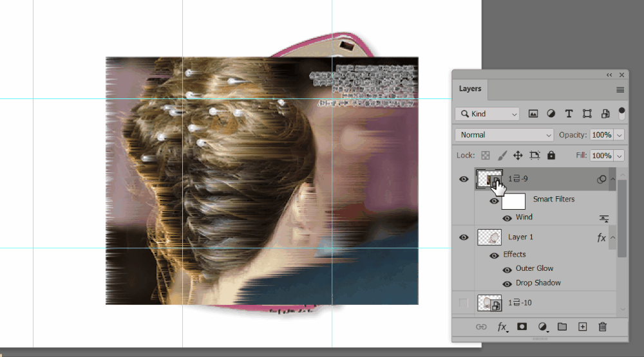Click fx indicator on Layer 1
Screen dimensions: 644x357
click(x=601, y=237)
